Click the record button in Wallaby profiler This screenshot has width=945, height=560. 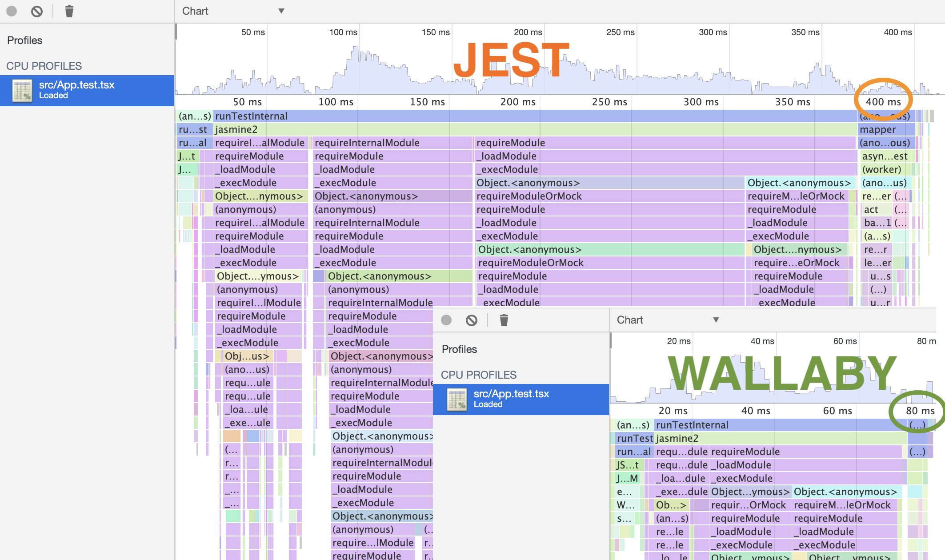(446, 320)
